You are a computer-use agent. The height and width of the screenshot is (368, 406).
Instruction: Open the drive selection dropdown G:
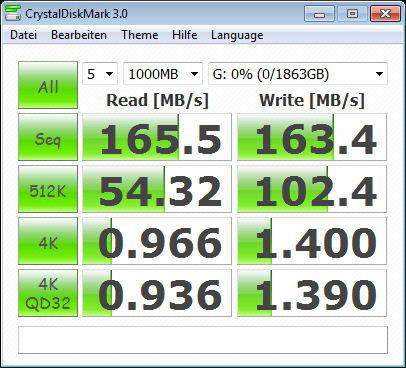[x=298, y=74]
